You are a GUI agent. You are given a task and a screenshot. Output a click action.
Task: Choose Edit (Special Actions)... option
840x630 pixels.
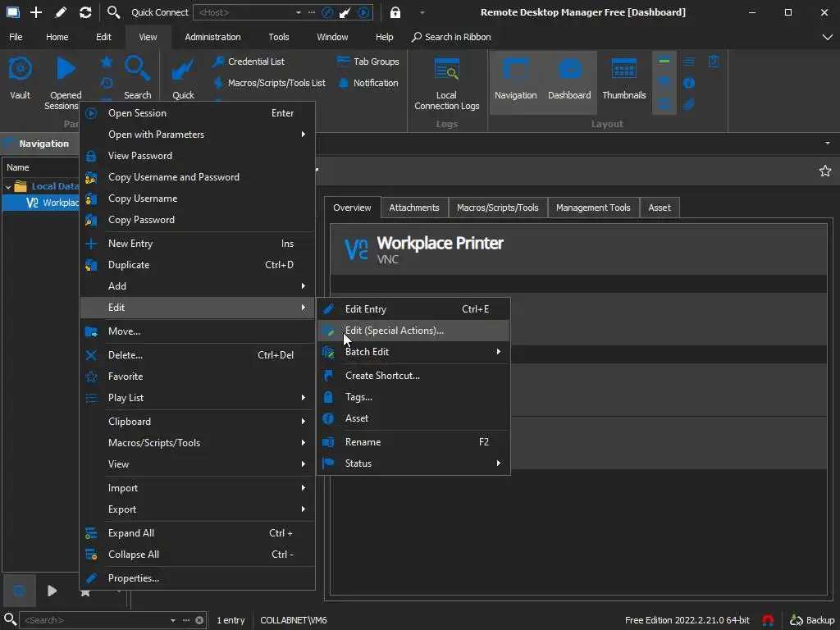tap(413, 331)
